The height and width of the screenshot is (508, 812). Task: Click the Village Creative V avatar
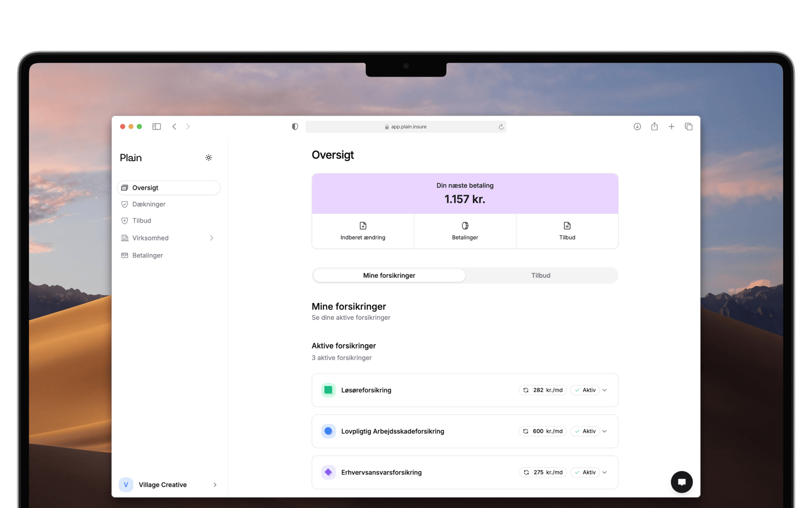126,485
